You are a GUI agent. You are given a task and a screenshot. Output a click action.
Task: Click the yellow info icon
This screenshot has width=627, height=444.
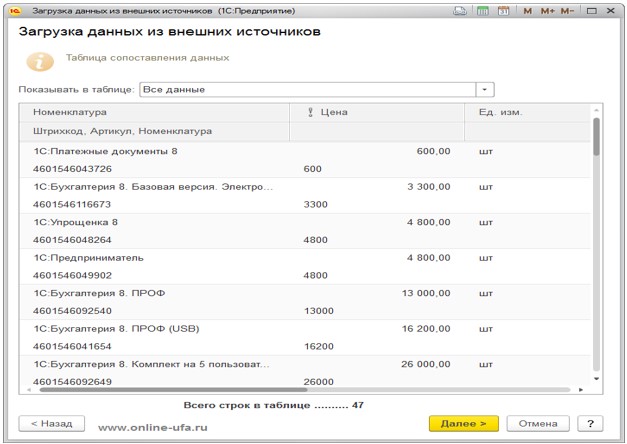(39, 61)
